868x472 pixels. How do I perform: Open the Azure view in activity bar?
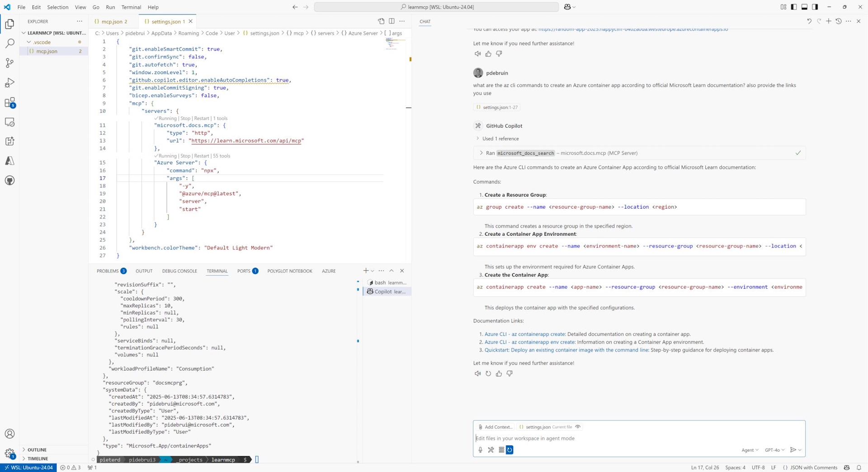(9, 161)
